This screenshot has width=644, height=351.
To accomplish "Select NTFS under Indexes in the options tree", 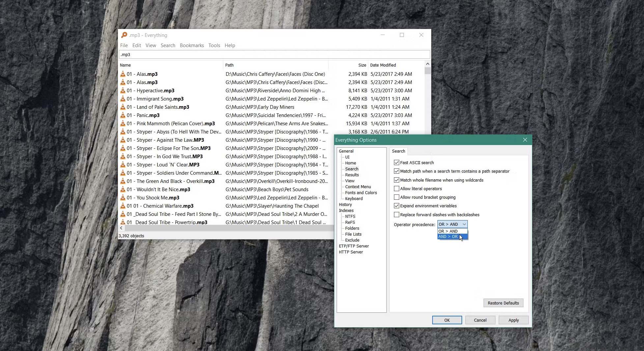I will (350, 216).
